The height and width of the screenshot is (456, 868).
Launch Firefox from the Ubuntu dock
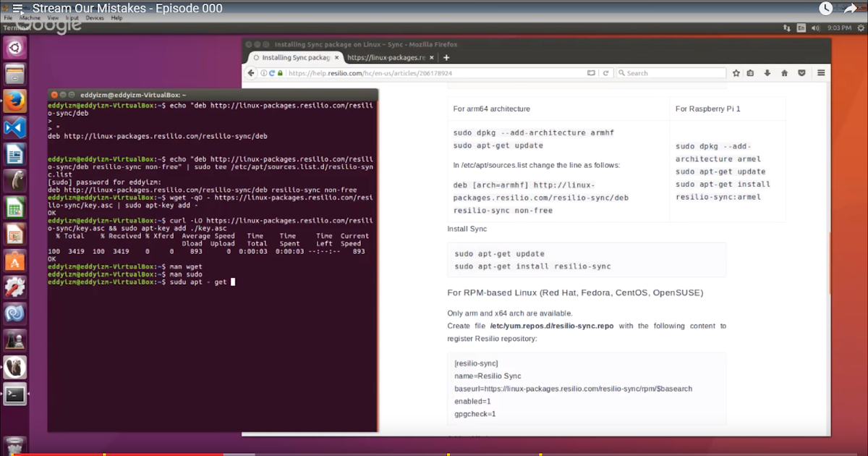(14, 101)
